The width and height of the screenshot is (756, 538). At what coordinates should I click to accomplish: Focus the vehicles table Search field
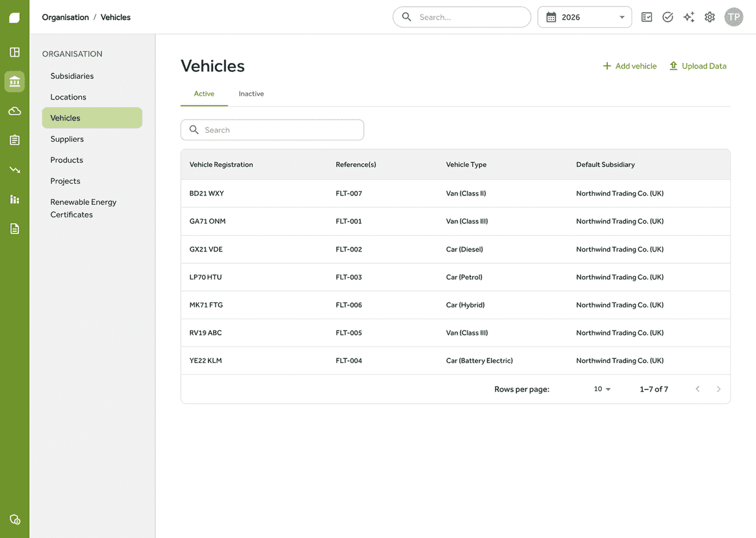point(272,130)
